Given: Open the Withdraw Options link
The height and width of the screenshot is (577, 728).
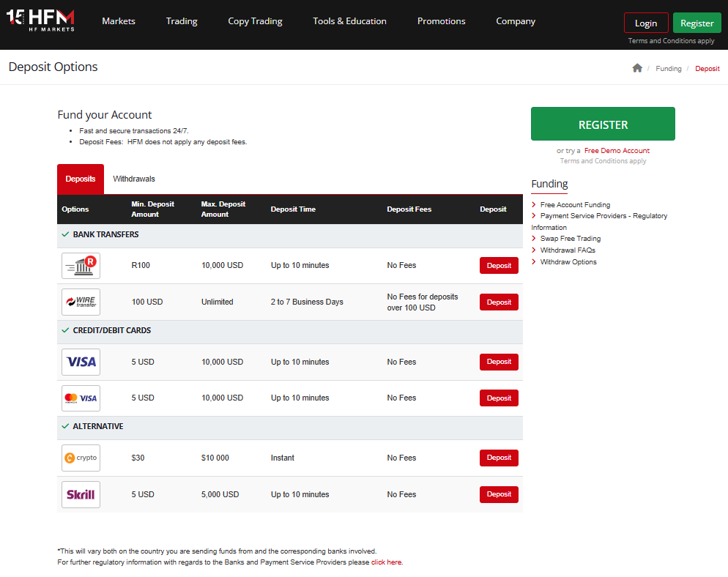Looking at the screenshot, I should pyautogui.click(x=568, y=262).
